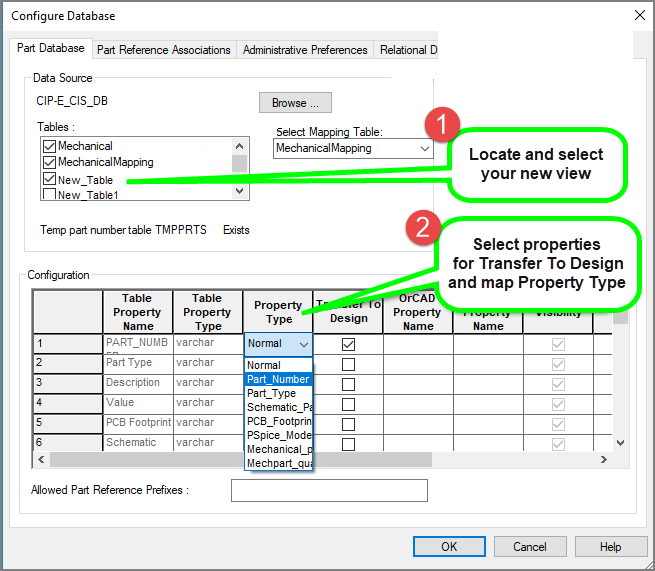This screenshot has height=571, width=655.
Task: Uncheck the Mechanical table checkbox
Action: click(49, 146)
